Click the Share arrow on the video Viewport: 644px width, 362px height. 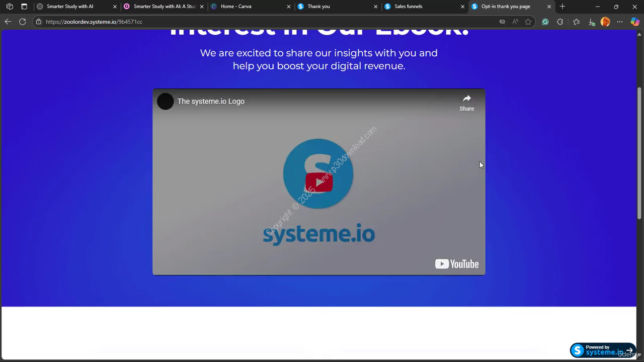[x=466, y=103]
